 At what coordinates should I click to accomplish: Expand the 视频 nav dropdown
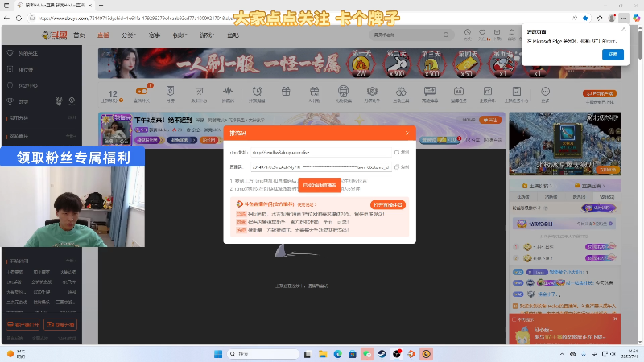click(x=180, y=35)
